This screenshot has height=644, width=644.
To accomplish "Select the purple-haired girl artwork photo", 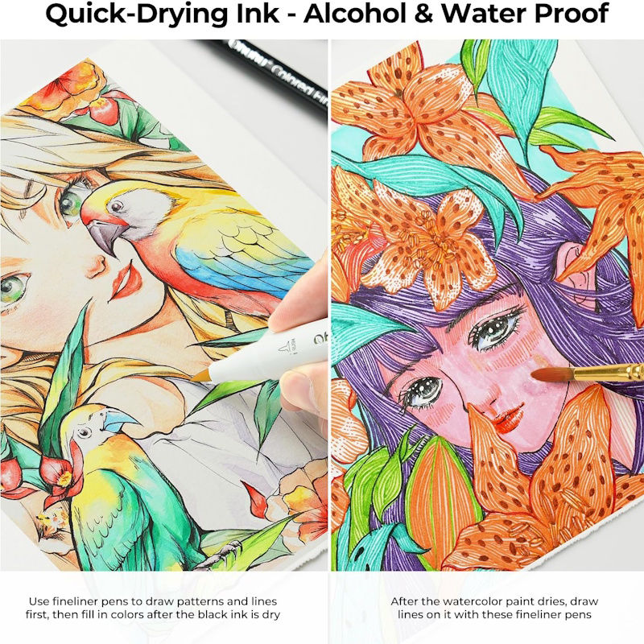I will pos(488,305).
